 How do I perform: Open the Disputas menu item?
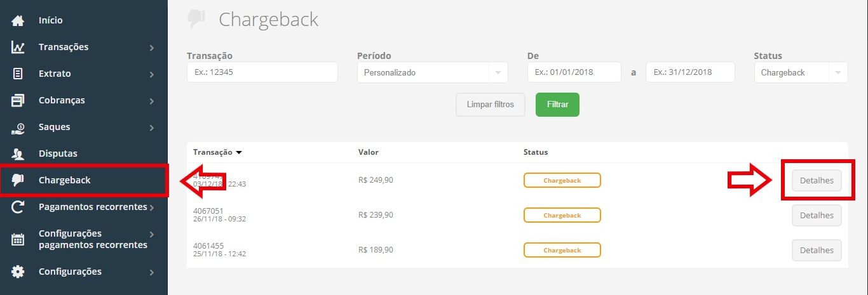point(58,154)
